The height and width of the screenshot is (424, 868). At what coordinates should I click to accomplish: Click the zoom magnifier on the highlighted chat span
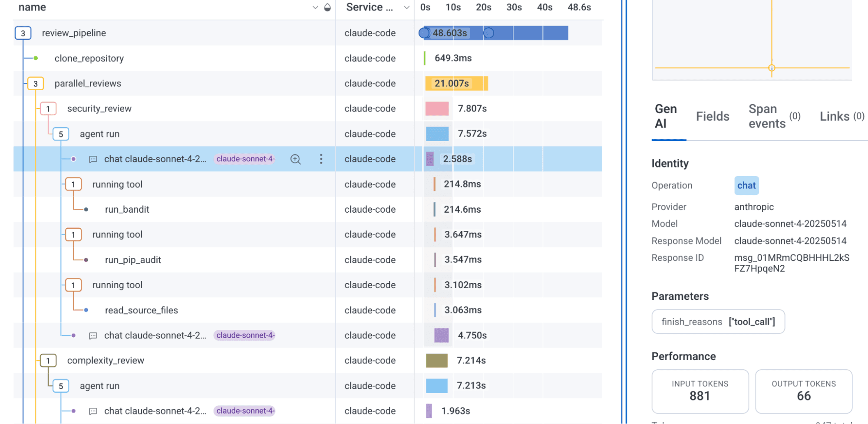tap(295, 159)
